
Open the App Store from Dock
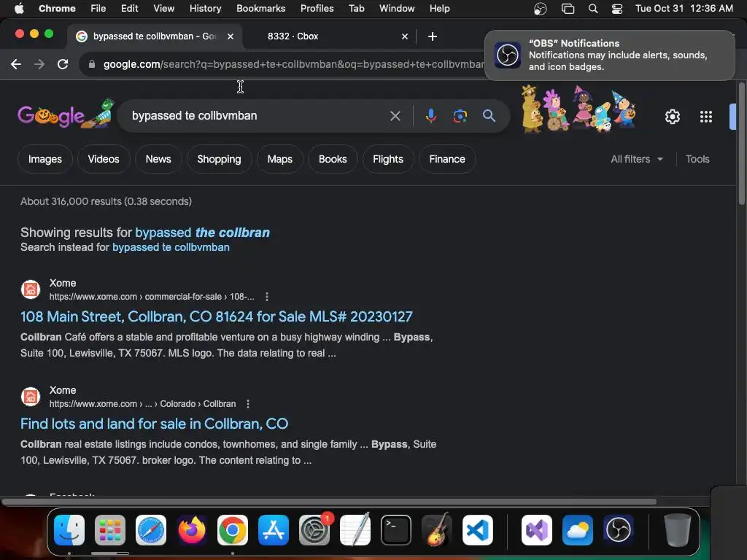pyautogui.click(x=274, y=530)
